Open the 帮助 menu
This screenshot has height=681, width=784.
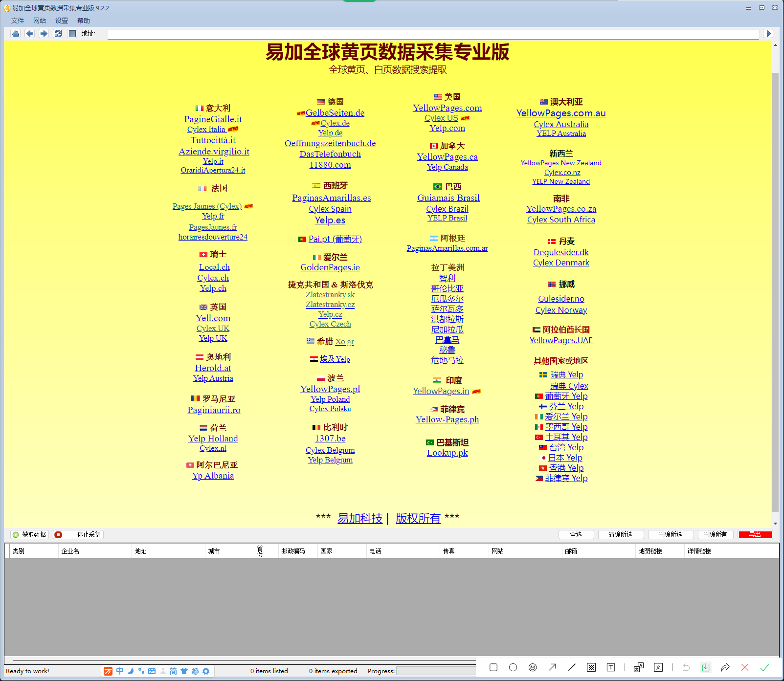pyautogui.click(x=84, y=21)
